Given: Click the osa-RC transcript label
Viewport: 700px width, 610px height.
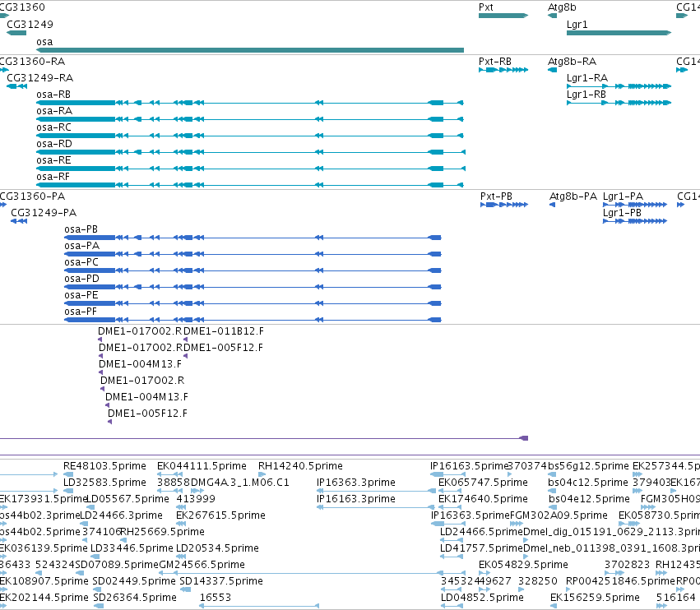Looking at the screenshot, I should (x=53, y=127).
